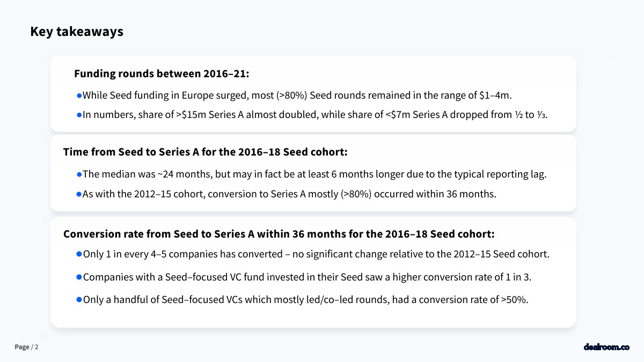The width and height of the screenshot is (644, 362).
Task: Select the line about conversion occurring within 36 months
Action: point(289,194)
